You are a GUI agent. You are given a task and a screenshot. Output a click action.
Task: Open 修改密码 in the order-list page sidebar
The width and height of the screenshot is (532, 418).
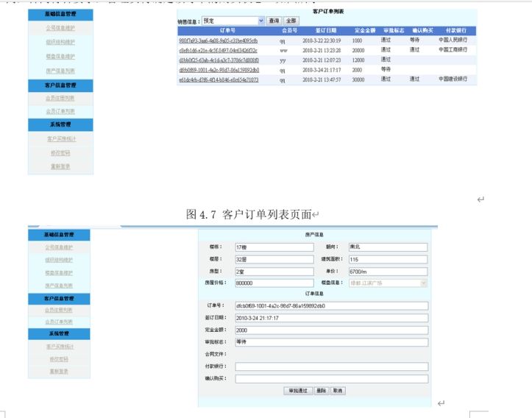coord(60,153)
